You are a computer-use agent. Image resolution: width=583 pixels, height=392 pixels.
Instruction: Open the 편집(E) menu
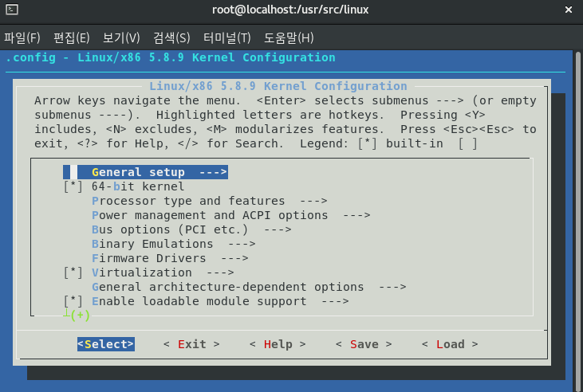(72, 37)
